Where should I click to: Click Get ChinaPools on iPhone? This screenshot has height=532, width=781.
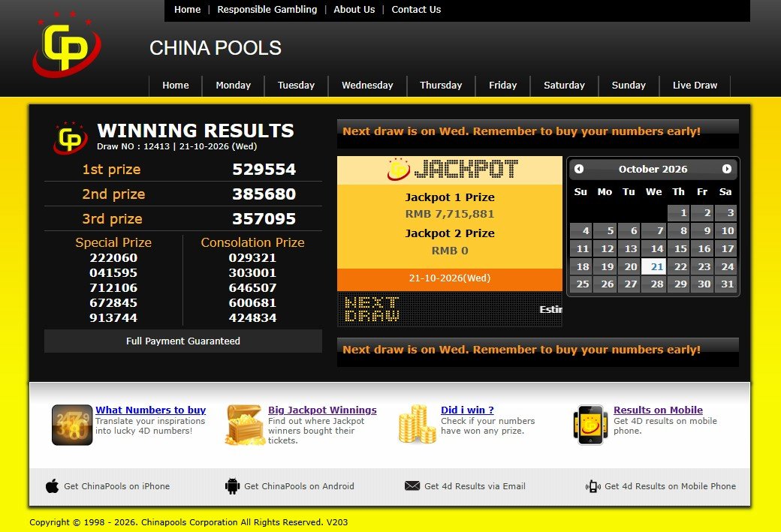coord(116,486)
